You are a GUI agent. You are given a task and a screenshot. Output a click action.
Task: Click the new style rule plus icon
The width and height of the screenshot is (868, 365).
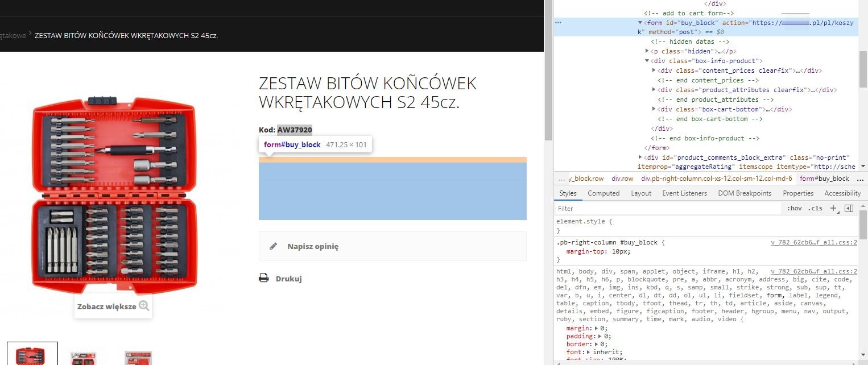[x=834, y=208]
